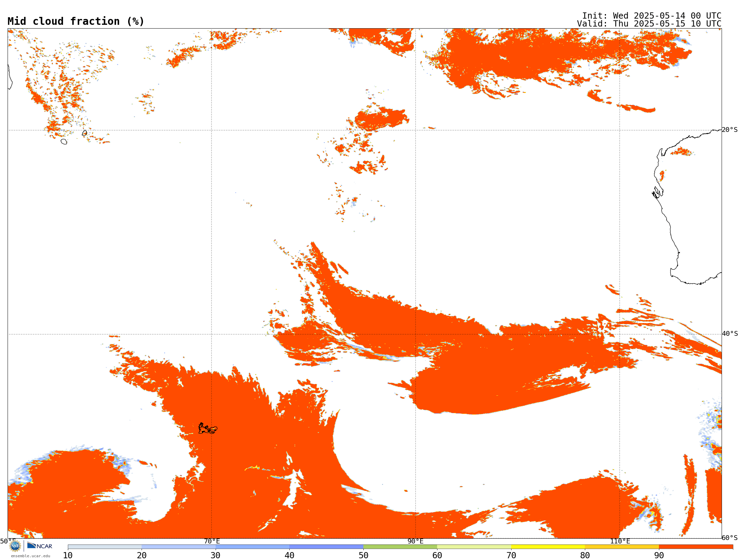
Task: Click the colorbar tick label 90
Action: click(x=659, y=556)
